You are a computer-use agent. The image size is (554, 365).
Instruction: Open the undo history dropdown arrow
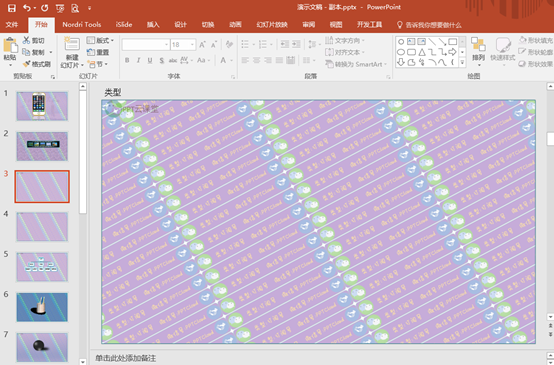pos(35,8)
